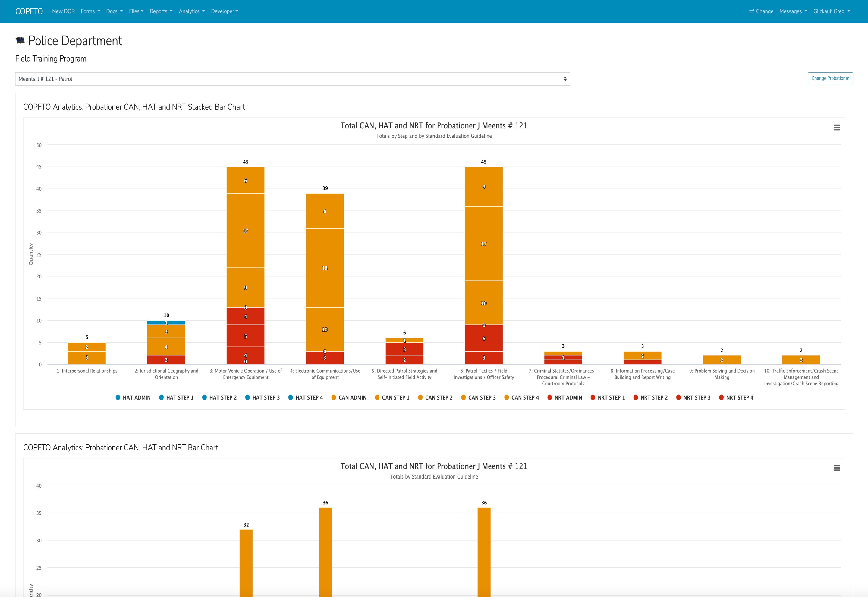This screenshot has height=597, width=868.
Task: Open the Messages menu
Action: (x=793, y=11)
